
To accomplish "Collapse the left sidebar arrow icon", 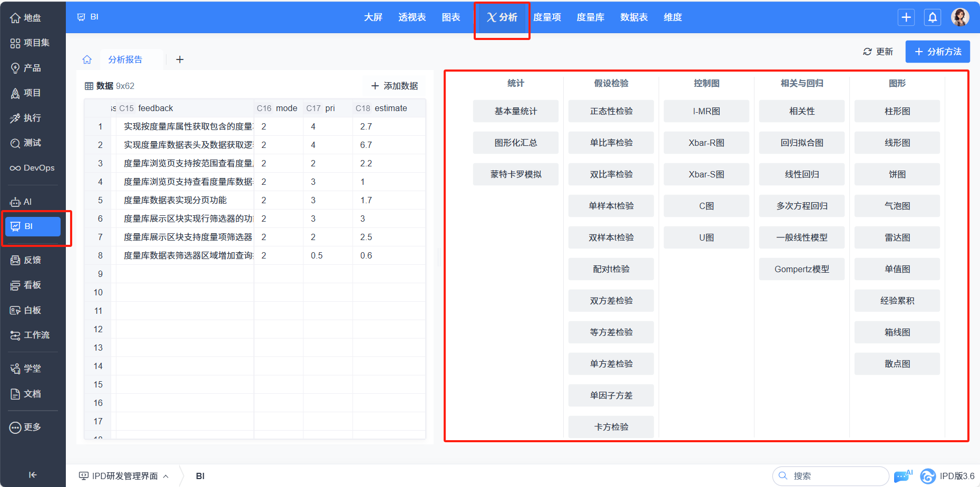I will click(33, 475).
